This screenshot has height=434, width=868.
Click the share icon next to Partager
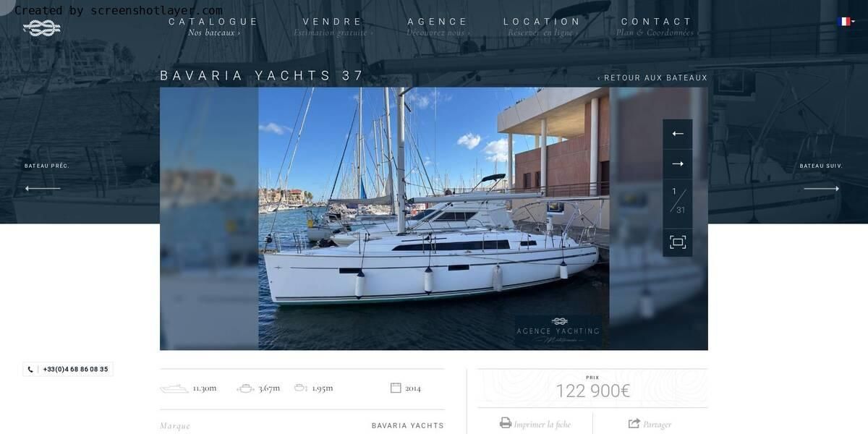(x=634, y=424)
